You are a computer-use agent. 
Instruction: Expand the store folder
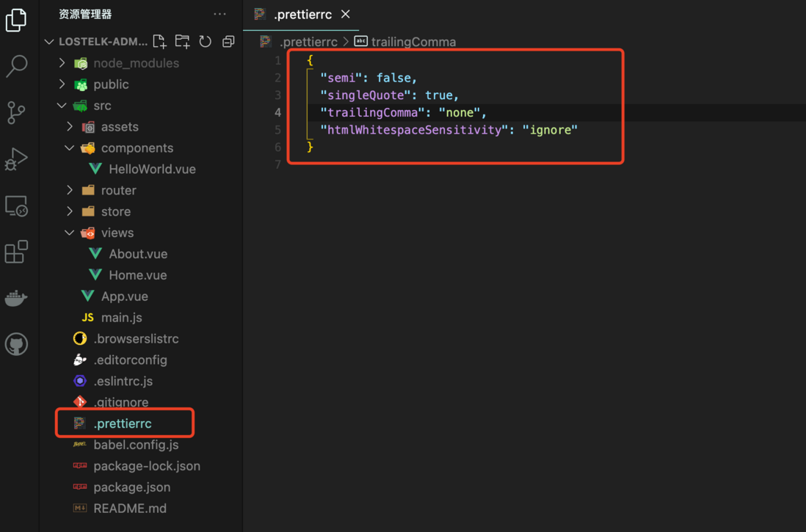coord(70,211)
